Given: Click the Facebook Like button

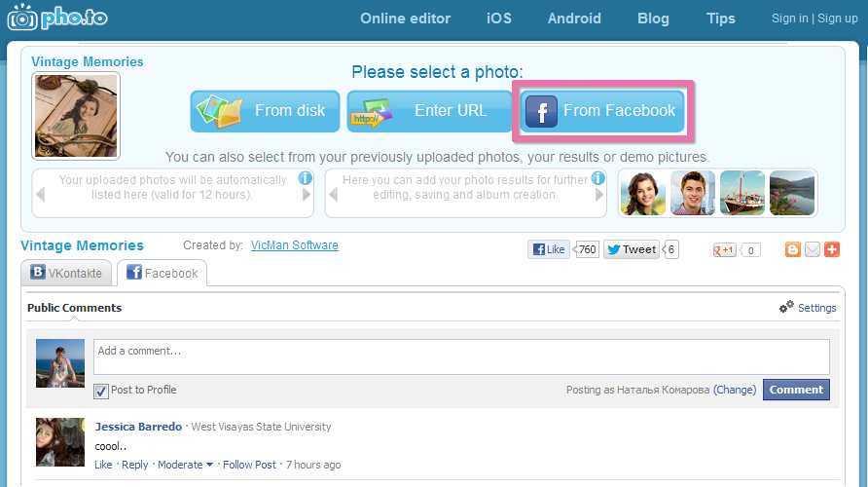Looking at the screenshot, I should [549, 249].
